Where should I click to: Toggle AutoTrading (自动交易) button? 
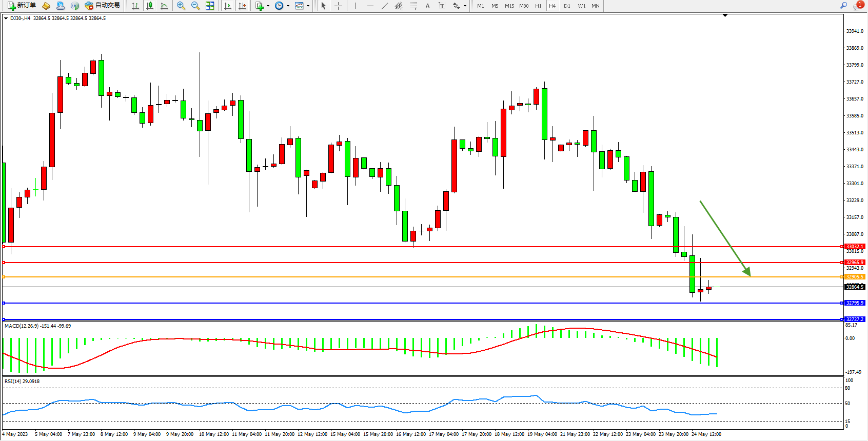coord(102,6)
